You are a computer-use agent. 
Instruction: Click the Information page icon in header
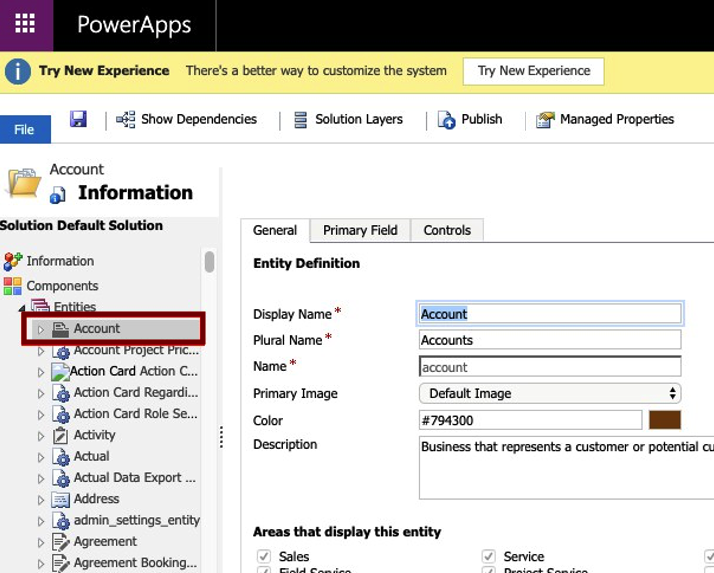pyautogui.click(x=58, y=195)
